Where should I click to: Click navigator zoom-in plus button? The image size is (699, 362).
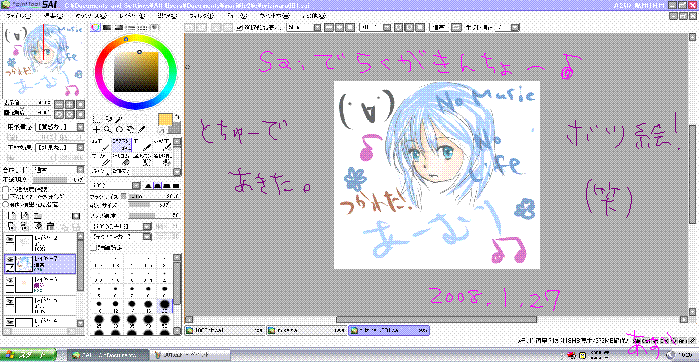(70, 104)
